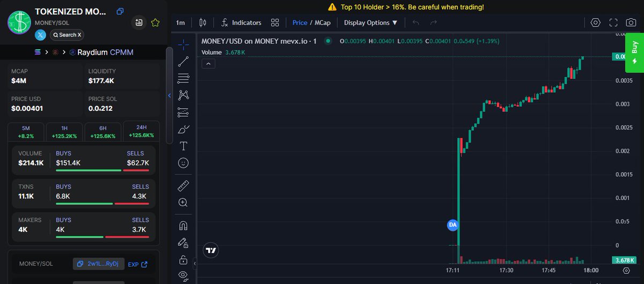Click the 3.678K volume price tag

(x=624, y=260)
